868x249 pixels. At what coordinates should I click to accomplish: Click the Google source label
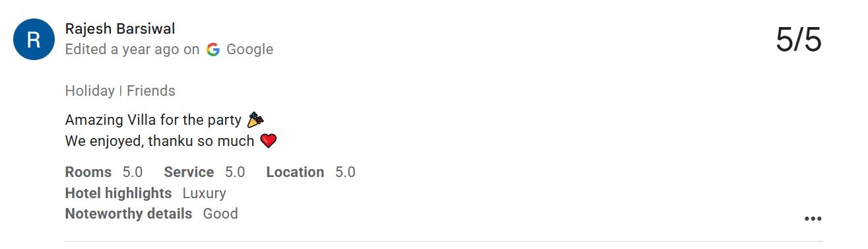pyautogui.click(x=250, y=50)
